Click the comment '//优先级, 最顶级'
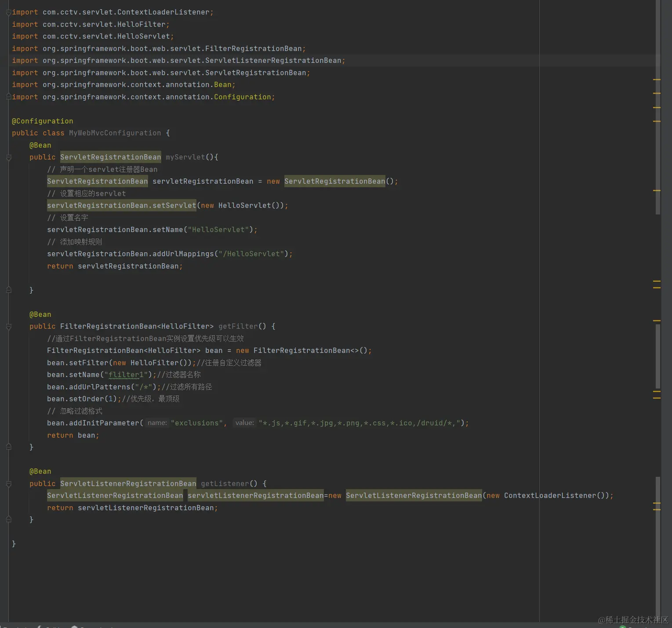 [x=151, y=399]
